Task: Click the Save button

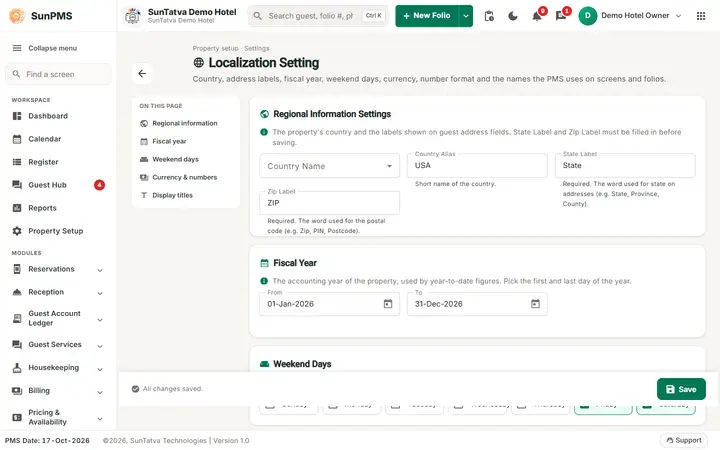Action: coord(681,389)
